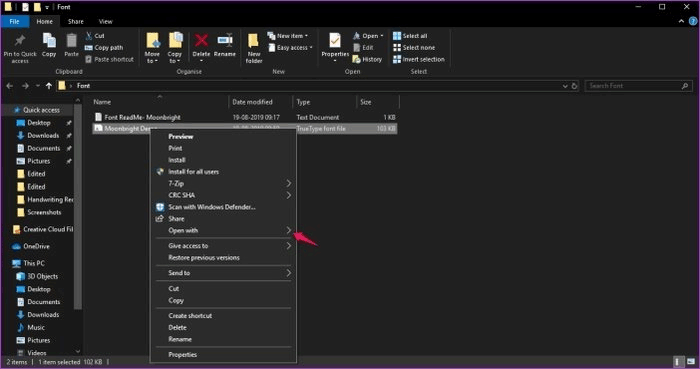Sort by the Size column header
The height and width of the screenshot is (369, 700).
366,102
